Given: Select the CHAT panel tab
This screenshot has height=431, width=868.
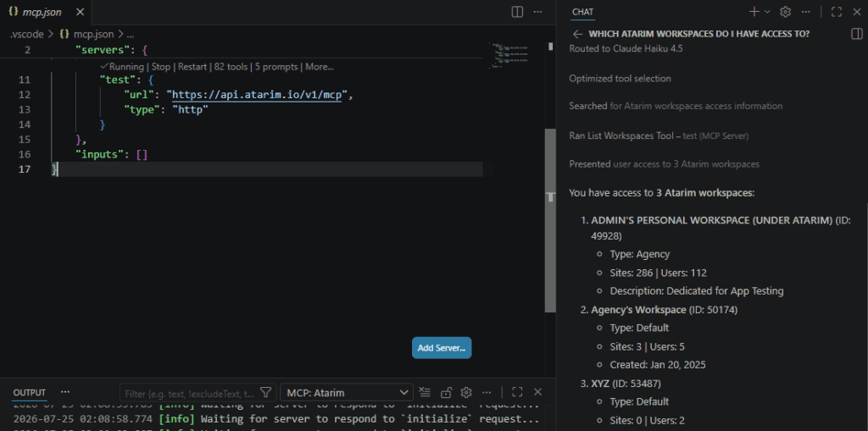Looking at the screenshot, I should (x=583, y=12).
